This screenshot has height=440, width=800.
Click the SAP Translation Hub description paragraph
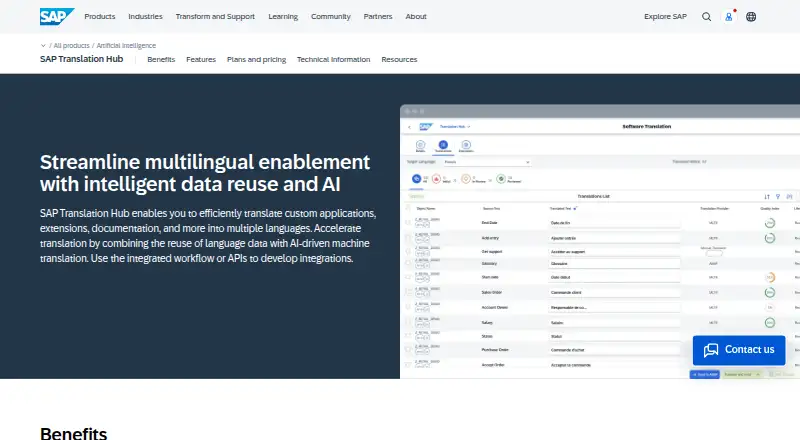(x=208, y=236)
